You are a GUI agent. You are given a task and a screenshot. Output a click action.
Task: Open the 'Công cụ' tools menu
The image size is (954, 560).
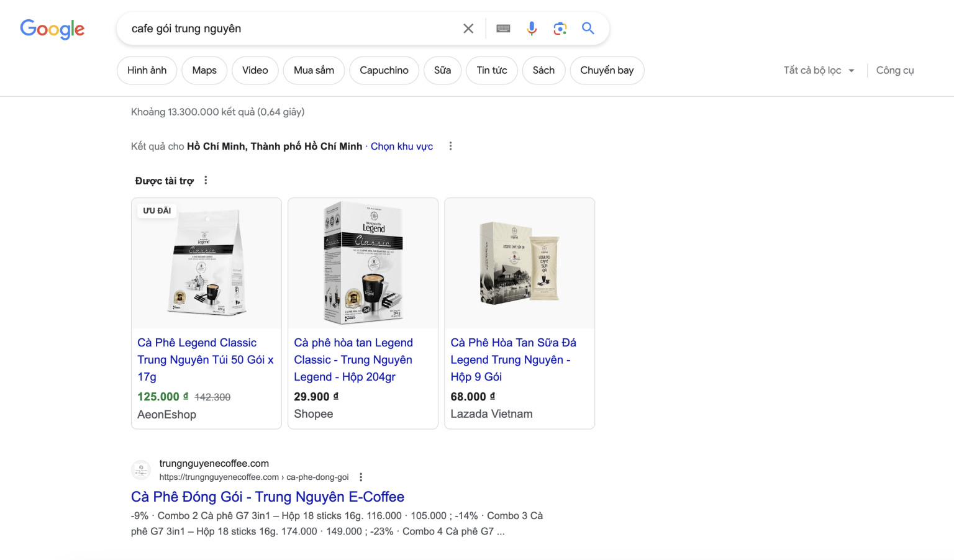coord(894,71)
